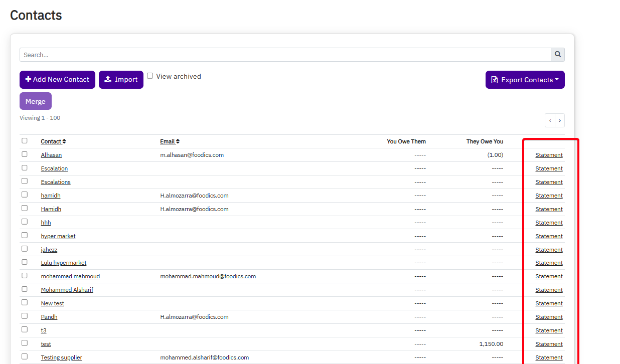Open the Testing supplier contact

coord(61,357)
